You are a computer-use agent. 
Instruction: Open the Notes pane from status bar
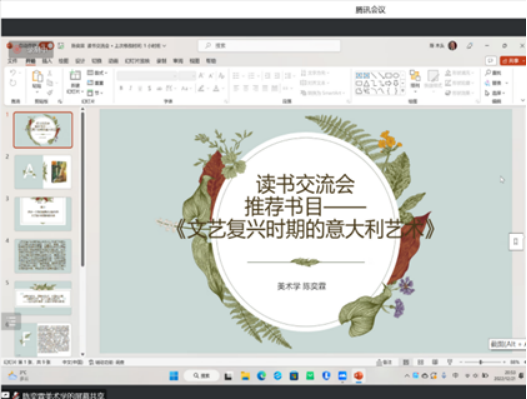384,362
